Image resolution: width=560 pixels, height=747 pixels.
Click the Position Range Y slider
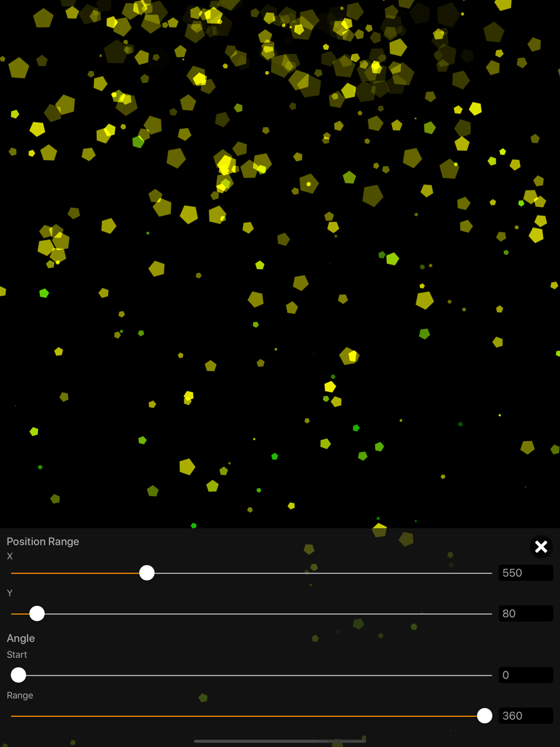(x=251, y=614)
